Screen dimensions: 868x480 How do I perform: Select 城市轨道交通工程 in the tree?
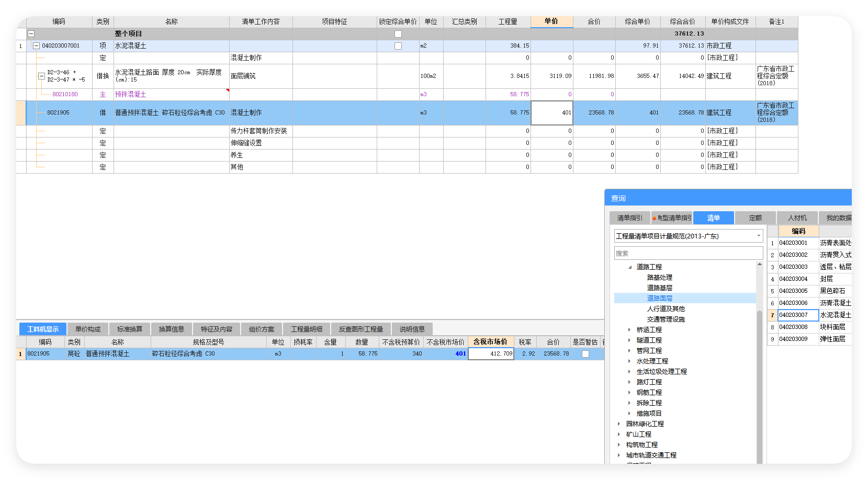651,455
